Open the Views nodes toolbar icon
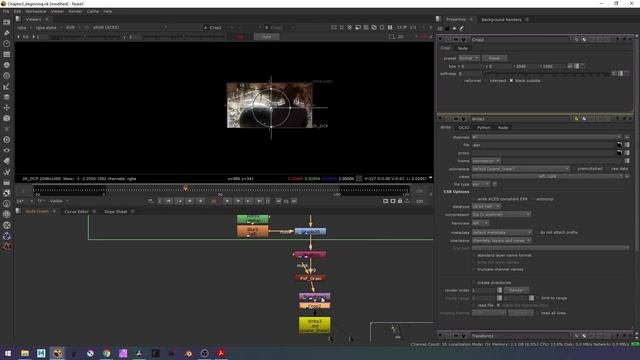Screen dimensions: 640x360 (x=7, y=150)
